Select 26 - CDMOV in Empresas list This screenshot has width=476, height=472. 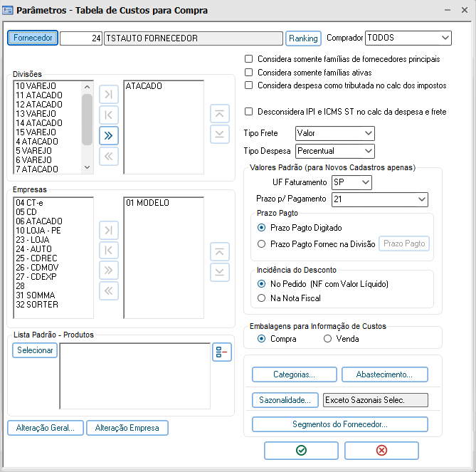coord(37,268)
